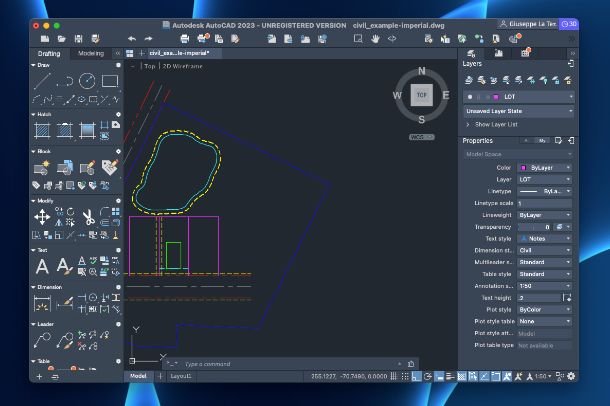Viewport: 610px width, 406px height.
Task: Select the Fillet tool in Modify panel
Action: point(104,212)
